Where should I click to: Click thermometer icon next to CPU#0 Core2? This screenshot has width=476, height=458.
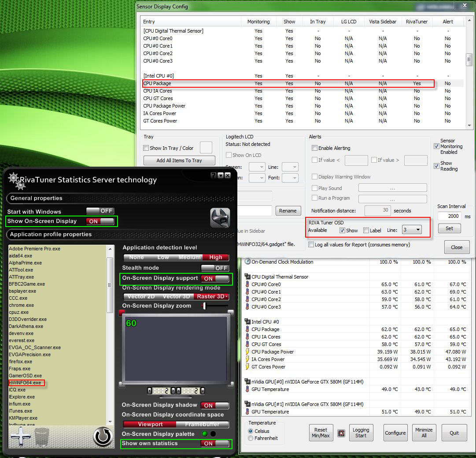point(247,299)
